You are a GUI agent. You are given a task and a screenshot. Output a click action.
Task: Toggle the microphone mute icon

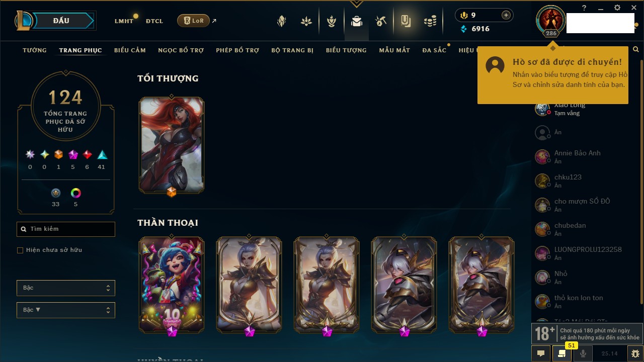583,353
